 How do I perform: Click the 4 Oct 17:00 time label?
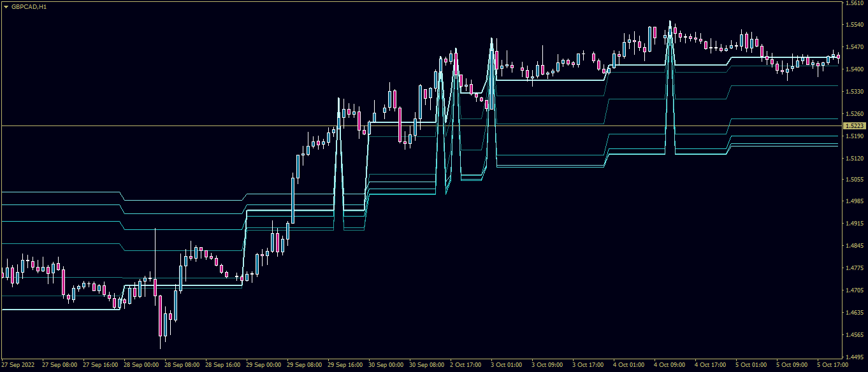(711, 366)
